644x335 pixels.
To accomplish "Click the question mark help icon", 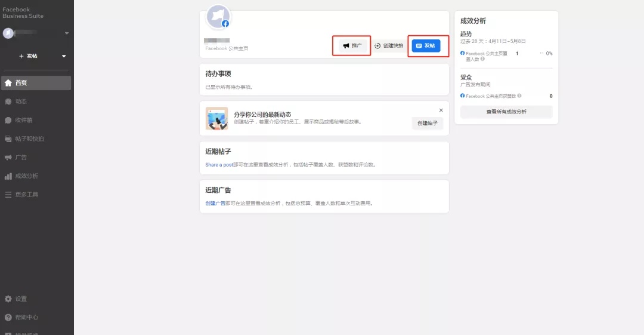I will (x=8, y=317).
